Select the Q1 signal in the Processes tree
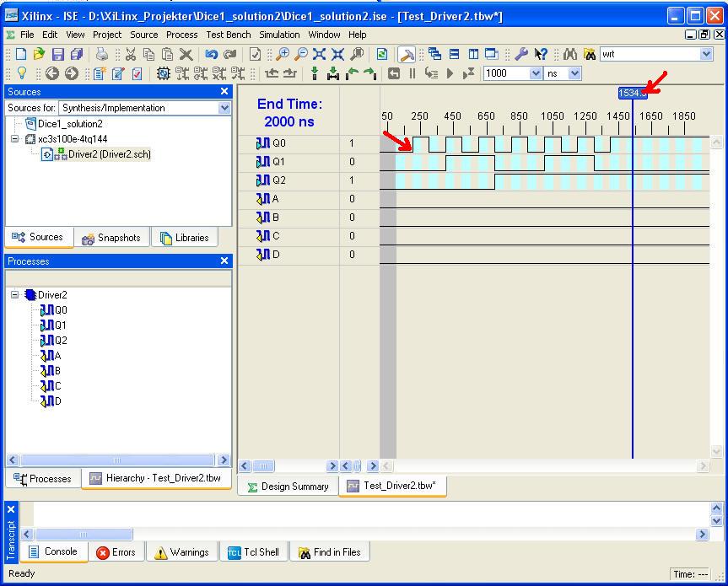 [61, 325]
